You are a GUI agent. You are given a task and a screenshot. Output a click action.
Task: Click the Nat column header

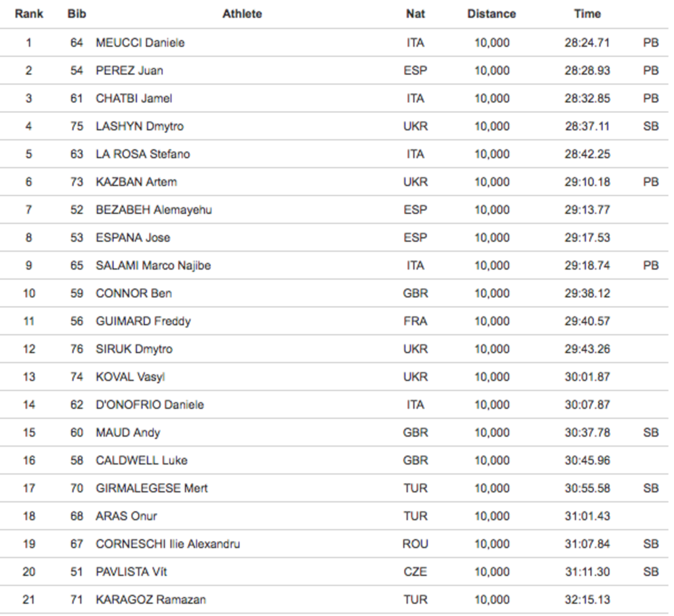click(415, 14)
